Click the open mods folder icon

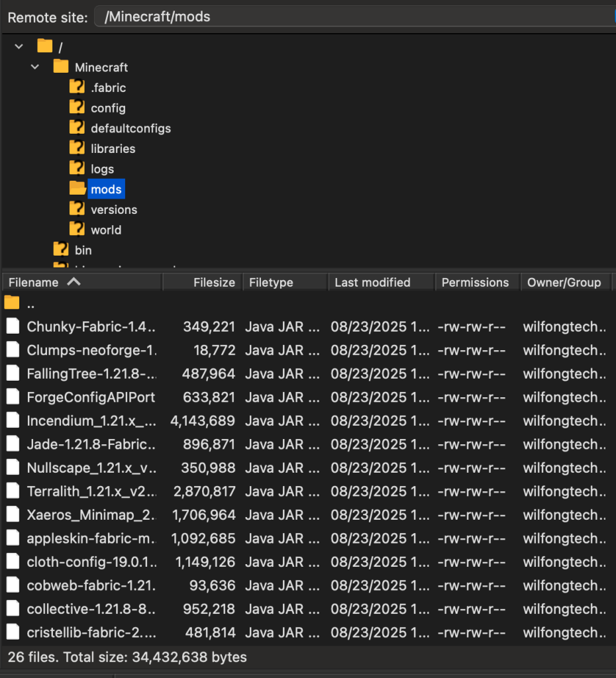coord(77,188)
